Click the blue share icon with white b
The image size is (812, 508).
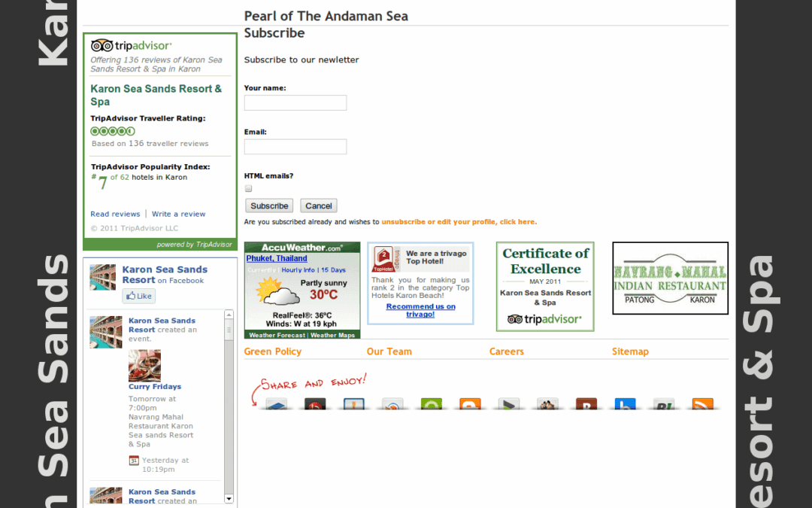coord(626,404)
